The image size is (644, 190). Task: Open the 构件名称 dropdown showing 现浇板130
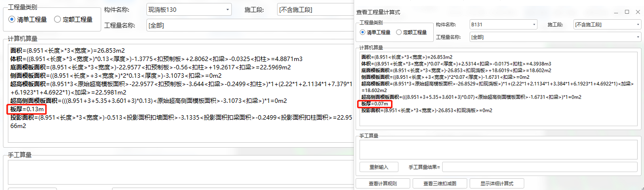[x=189, y=9]
